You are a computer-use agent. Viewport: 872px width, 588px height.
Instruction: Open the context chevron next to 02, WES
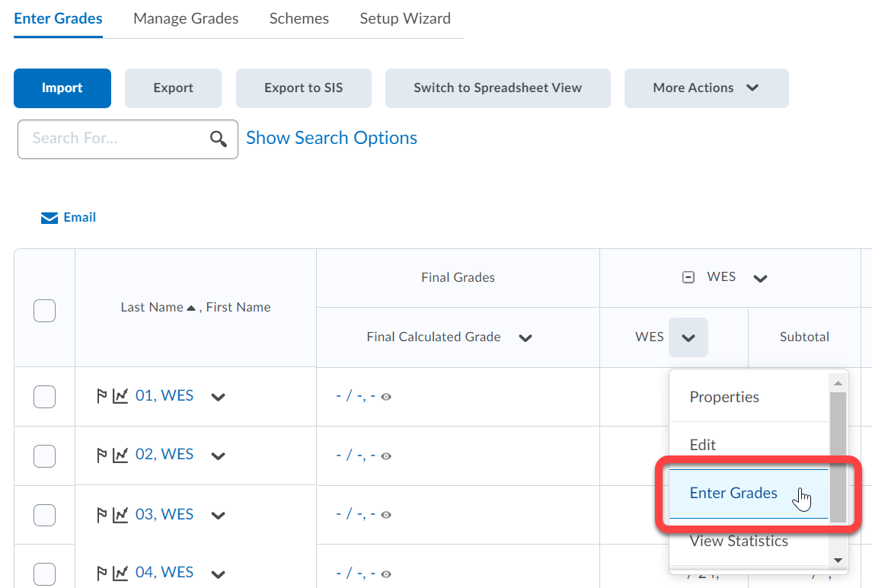coord(219,456)
